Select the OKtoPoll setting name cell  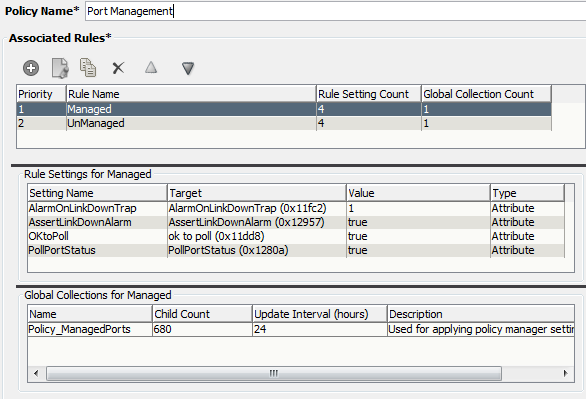(x=97, y=236)
